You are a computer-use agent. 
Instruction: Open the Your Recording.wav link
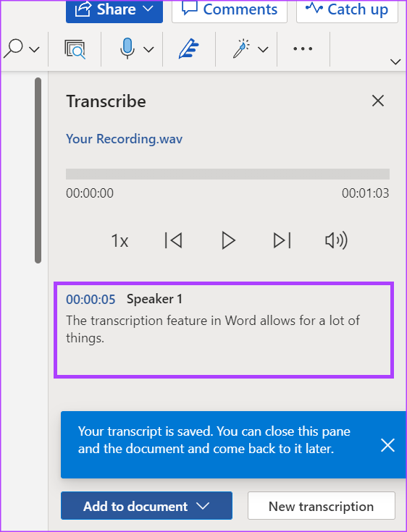click(x=125, y=139)
